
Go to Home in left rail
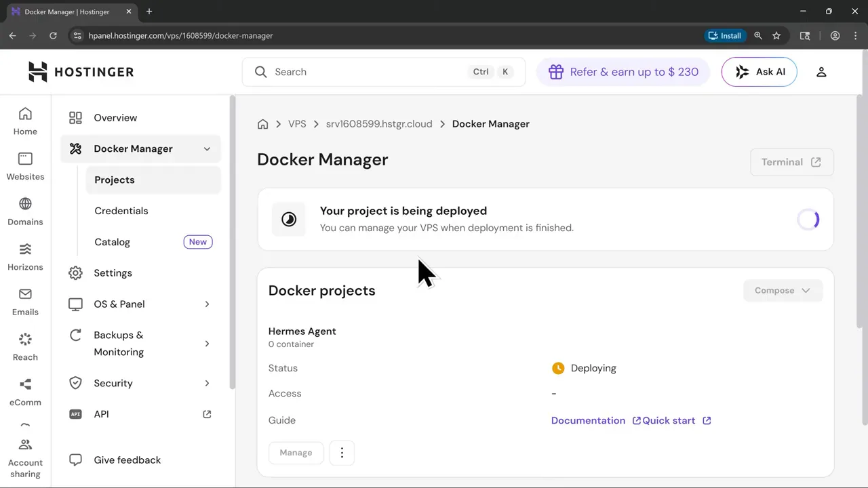[25, 122]
